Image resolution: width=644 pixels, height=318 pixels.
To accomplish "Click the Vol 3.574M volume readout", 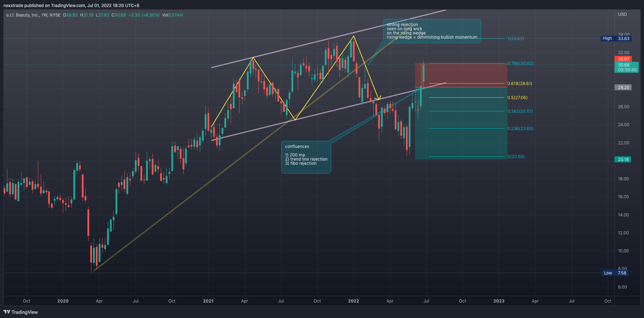I will 172,15.
